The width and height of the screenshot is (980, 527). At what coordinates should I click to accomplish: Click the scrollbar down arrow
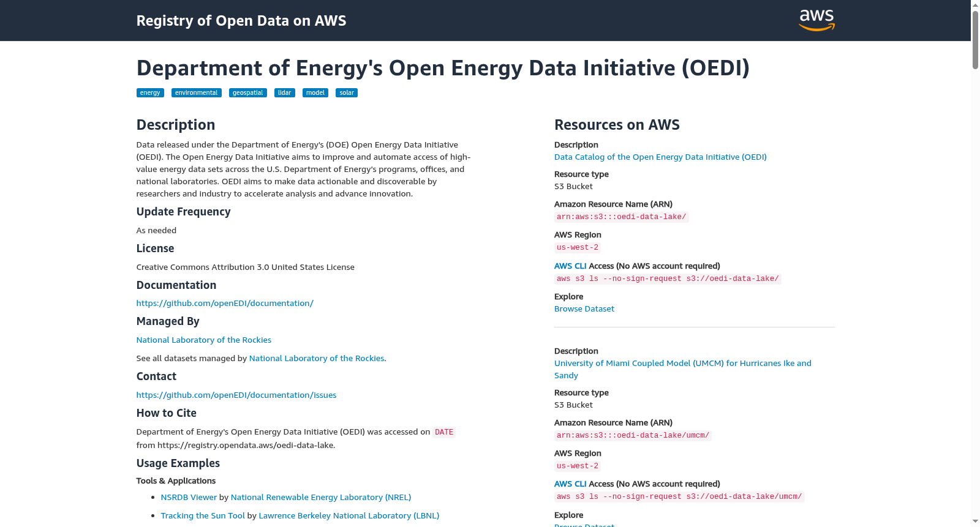point(975,521)
